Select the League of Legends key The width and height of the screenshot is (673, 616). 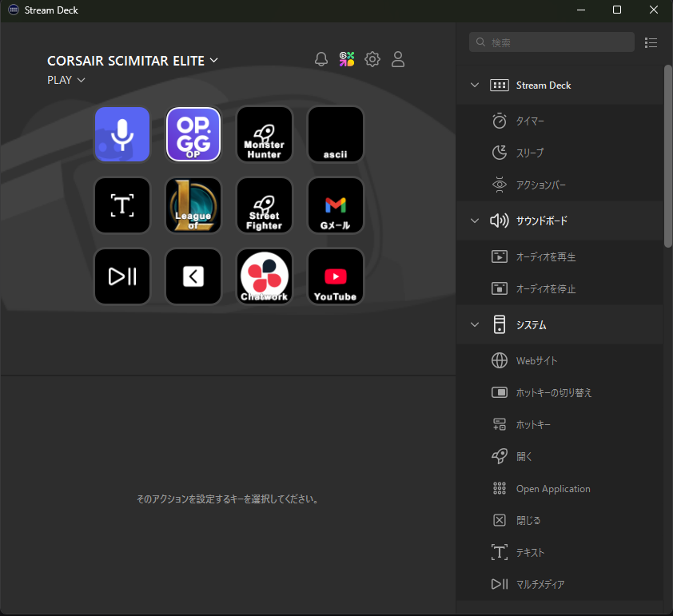coord(193,205)
